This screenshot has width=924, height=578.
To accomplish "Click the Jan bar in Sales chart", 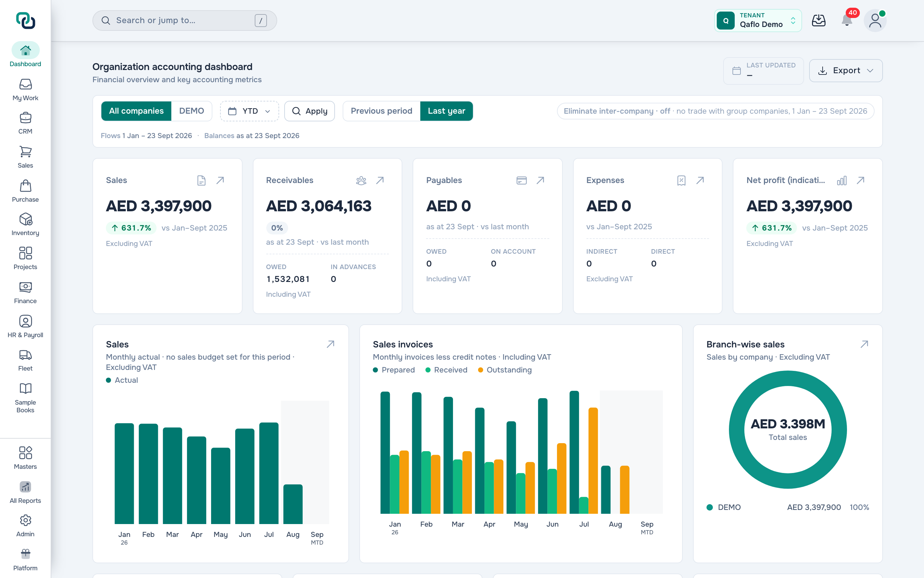I will tap(124, 473).
